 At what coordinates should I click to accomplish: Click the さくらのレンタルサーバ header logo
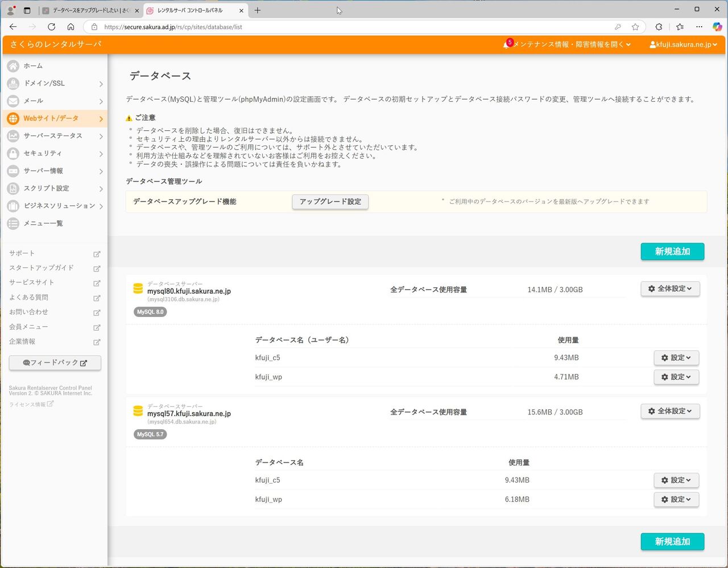(x=56, y=44)
